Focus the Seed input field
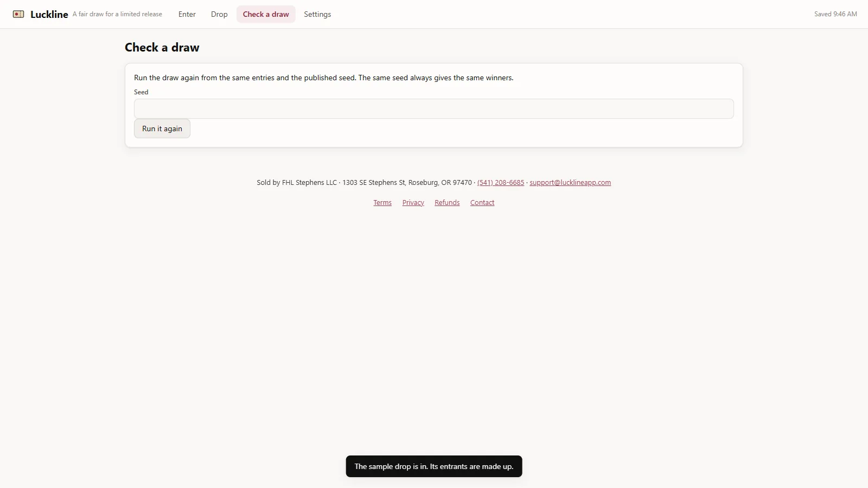 (434, 108)
